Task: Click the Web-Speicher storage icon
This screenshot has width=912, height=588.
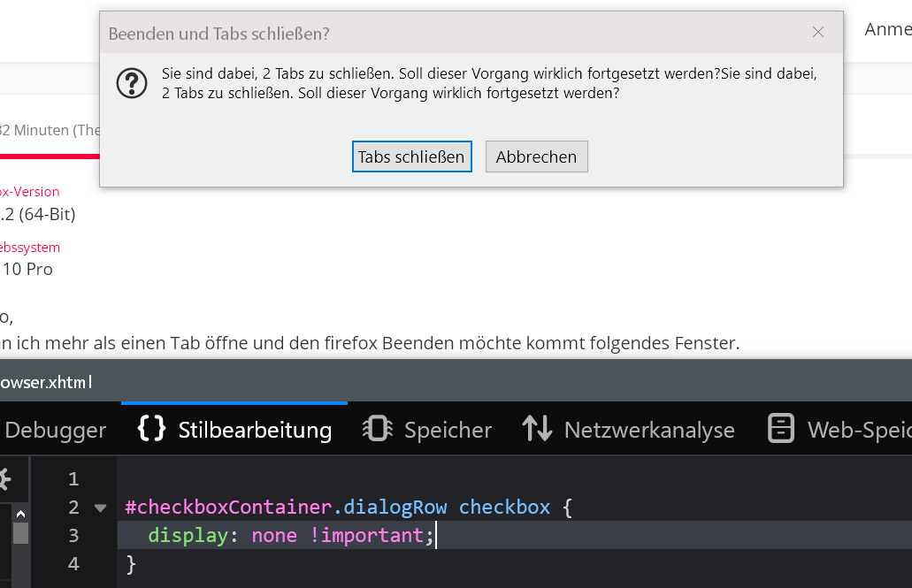Action: click(781, 430)
